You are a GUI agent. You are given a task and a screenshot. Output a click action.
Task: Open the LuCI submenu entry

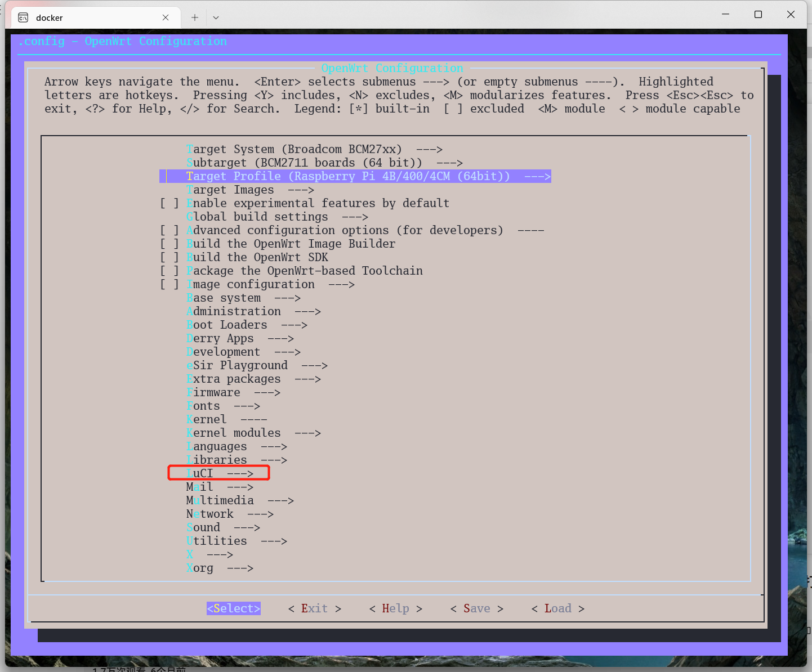point(219,473)
